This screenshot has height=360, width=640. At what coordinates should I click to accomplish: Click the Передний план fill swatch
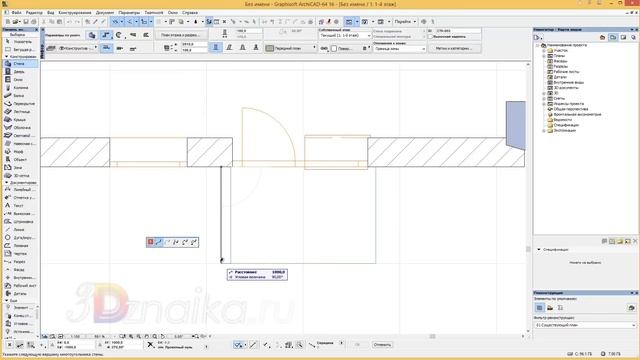(269, 48)
